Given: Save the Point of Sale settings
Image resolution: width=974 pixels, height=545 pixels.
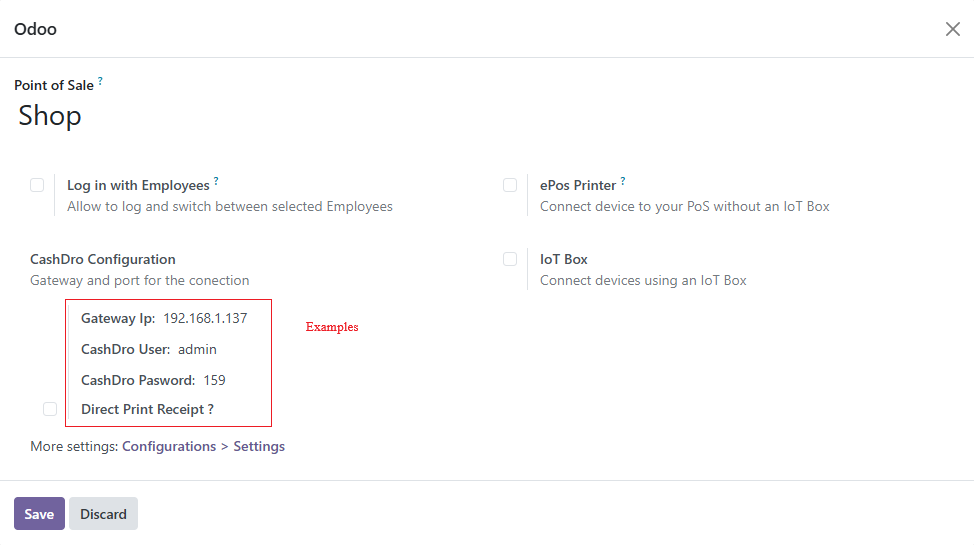Looking at the screenshot, I should pyautogui.click(x=39, y=514).
